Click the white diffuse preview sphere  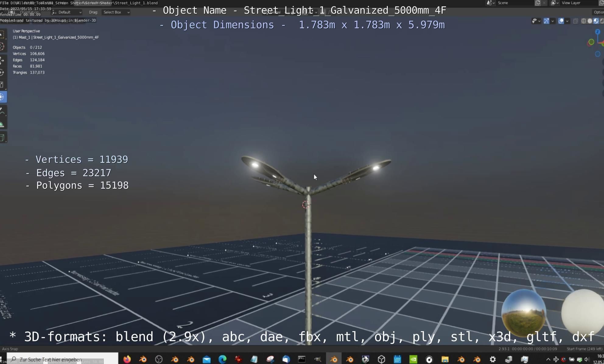click(583, 313)
